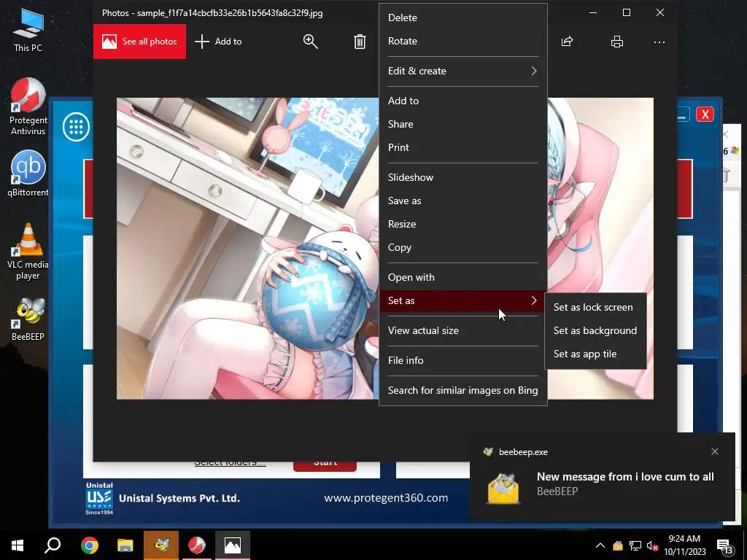Choose Rotate from the context menu

click(462, 41)
